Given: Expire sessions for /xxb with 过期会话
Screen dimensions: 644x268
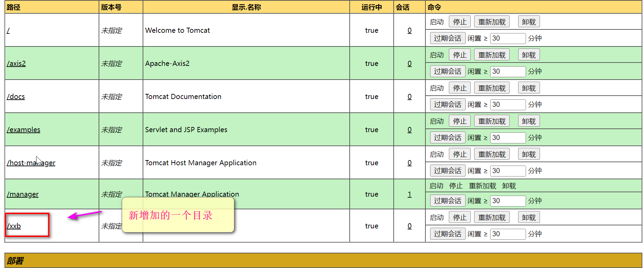Looking at the screenshot, I should pyautogui.click(x=448, y=234).
